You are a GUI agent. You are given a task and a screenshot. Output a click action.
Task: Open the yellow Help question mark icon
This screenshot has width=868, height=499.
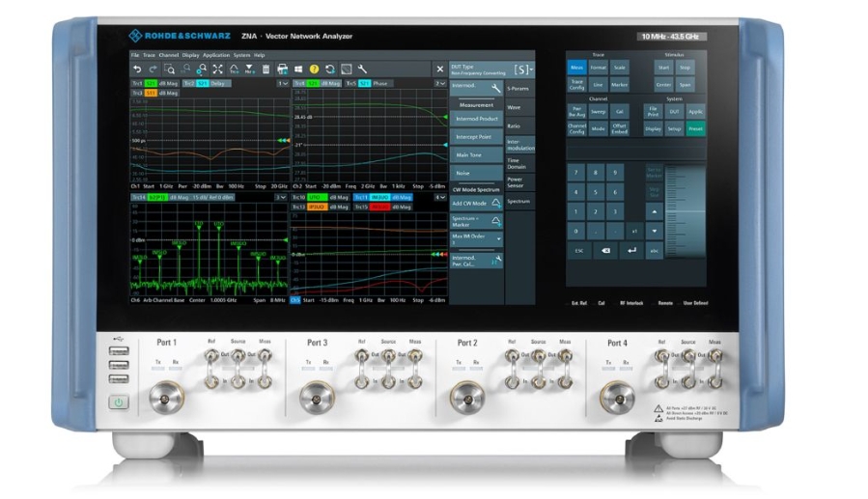[314, 69]
